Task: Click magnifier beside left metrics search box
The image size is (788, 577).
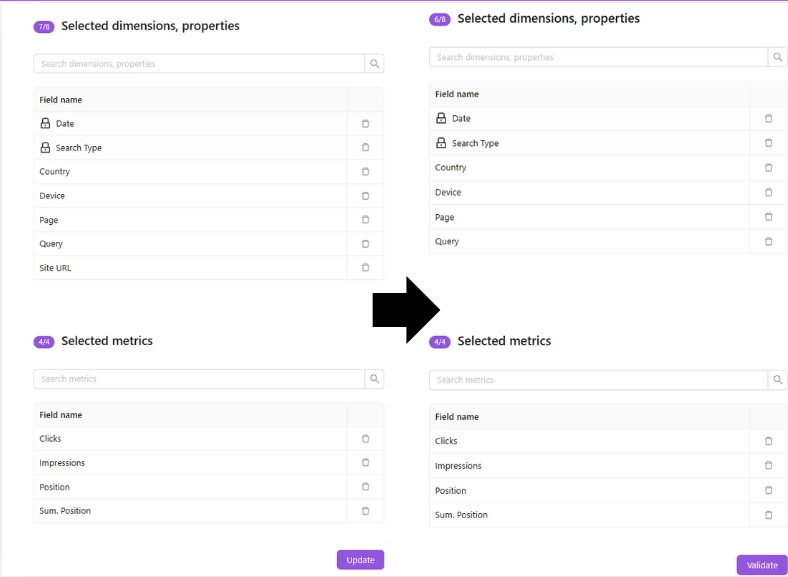Action: (374, 379)
